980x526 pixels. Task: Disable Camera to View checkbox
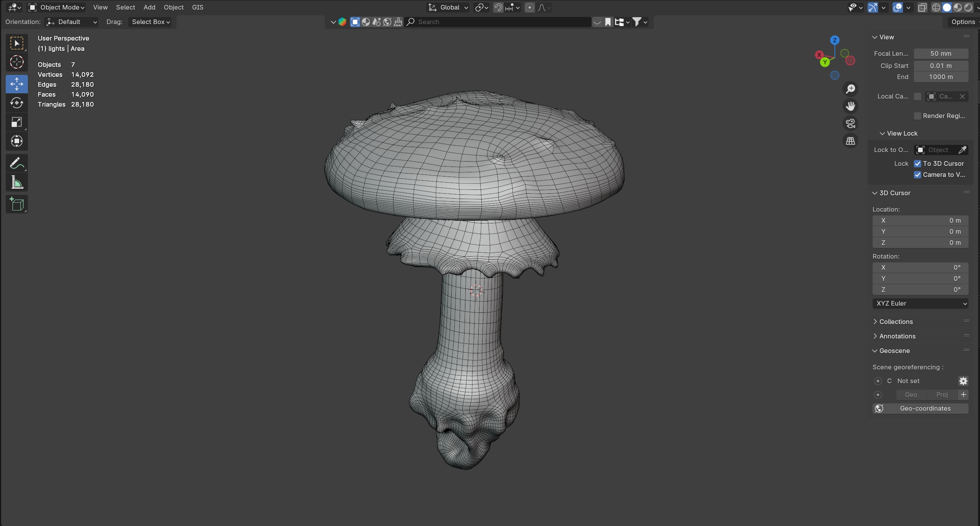pyautogui.click(x=917, y=175)
